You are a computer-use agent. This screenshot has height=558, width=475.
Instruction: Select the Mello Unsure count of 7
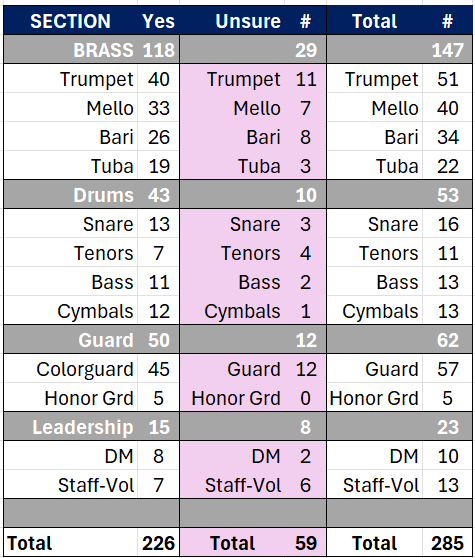[x=305, y=108]
